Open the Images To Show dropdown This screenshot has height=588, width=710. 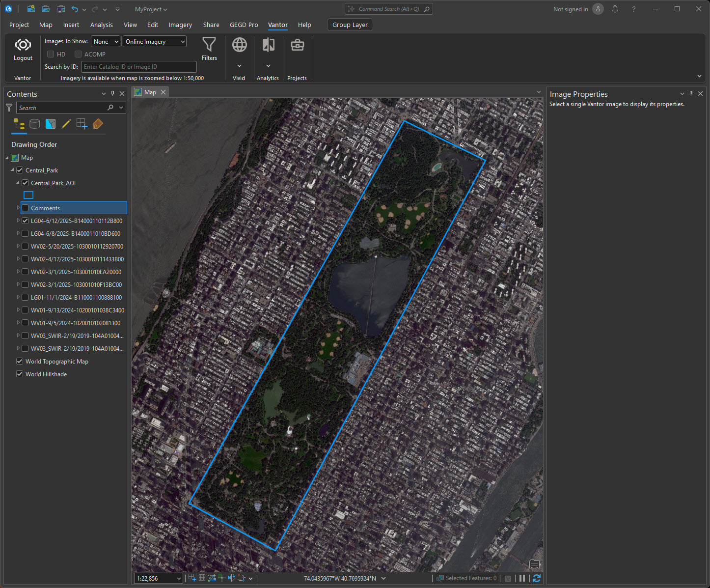click(x=105, y=42)
